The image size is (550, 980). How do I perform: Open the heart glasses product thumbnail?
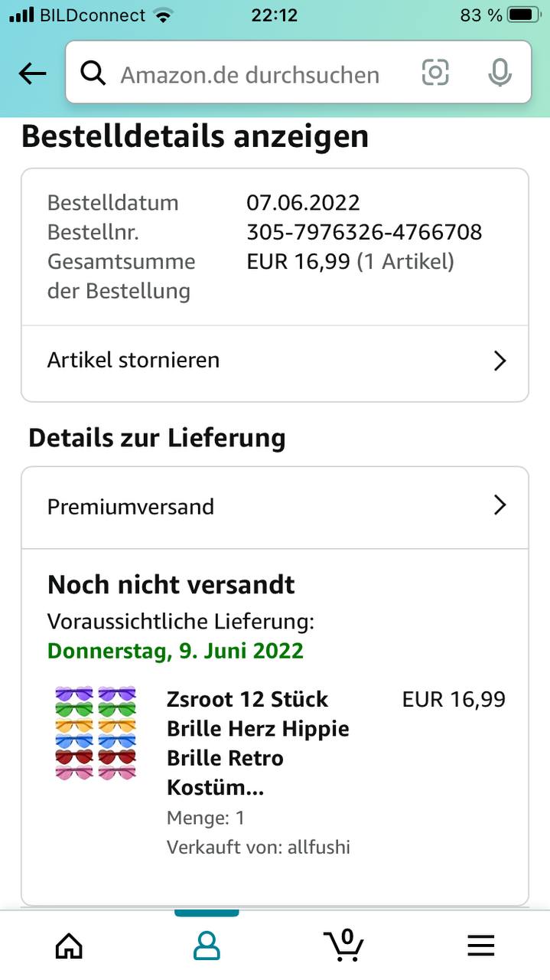(96, 733)
